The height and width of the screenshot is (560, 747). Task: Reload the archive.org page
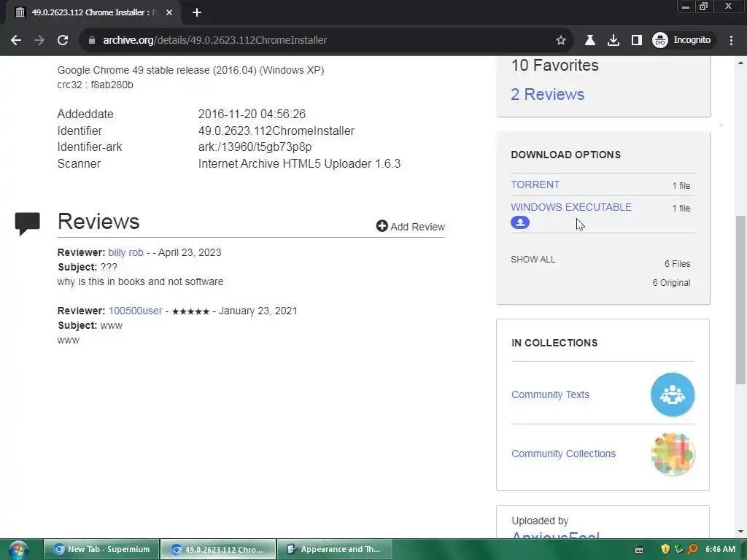63,40
